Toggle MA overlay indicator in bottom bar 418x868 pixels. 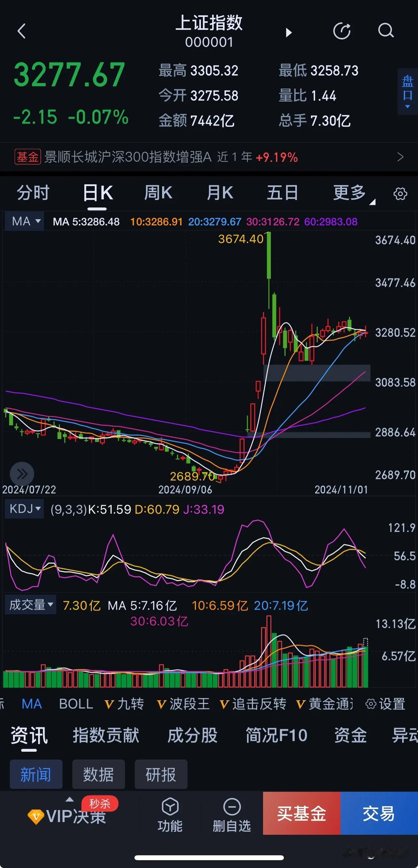(32, 704)
